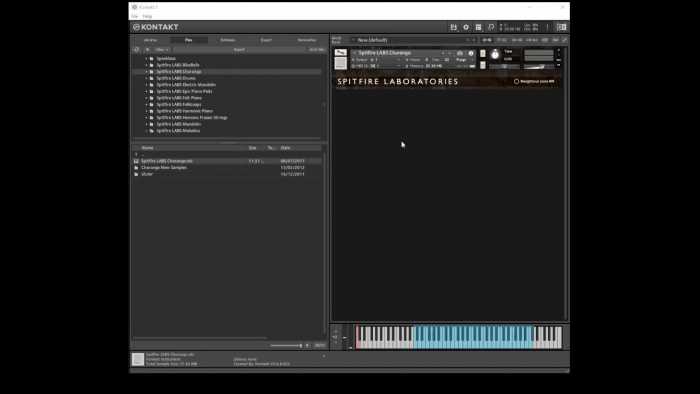Expand the Spitfire LABS Electric Mandolin folder
The width and height of the screenshot is (700, 394).
point(146,85)
